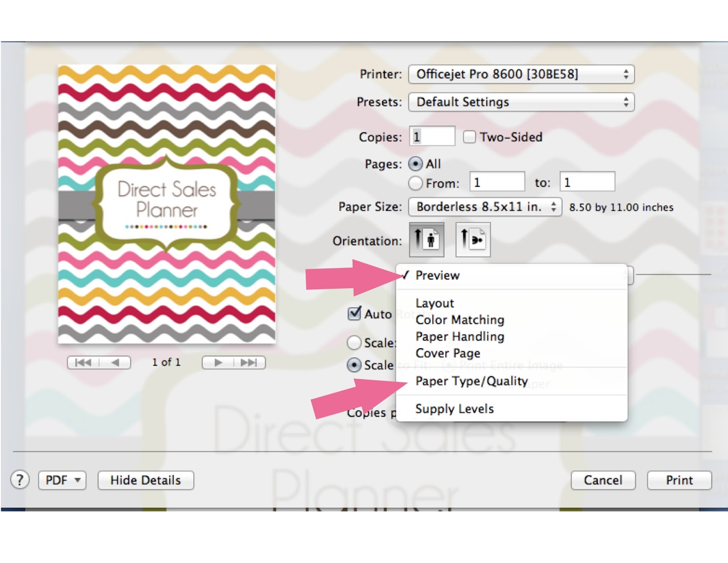The image size is (728, 563).
Task: Open the Printer selection dropdown
Action: click(521, 74)
